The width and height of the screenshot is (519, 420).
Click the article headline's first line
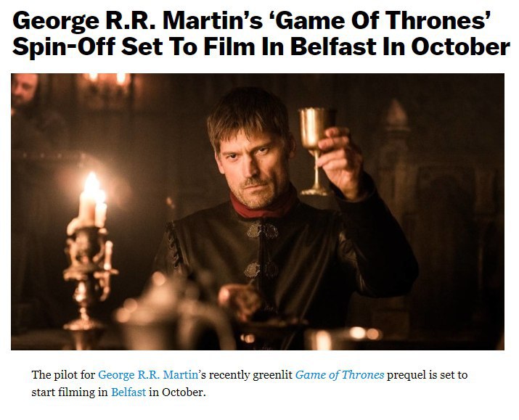click(x=251, y=20)
